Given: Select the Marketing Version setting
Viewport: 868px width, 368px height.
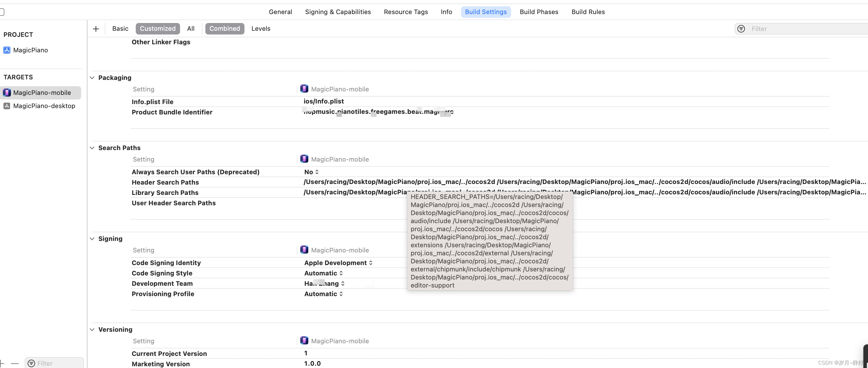Looking at the screenshot, I should (x=160, y=364).
